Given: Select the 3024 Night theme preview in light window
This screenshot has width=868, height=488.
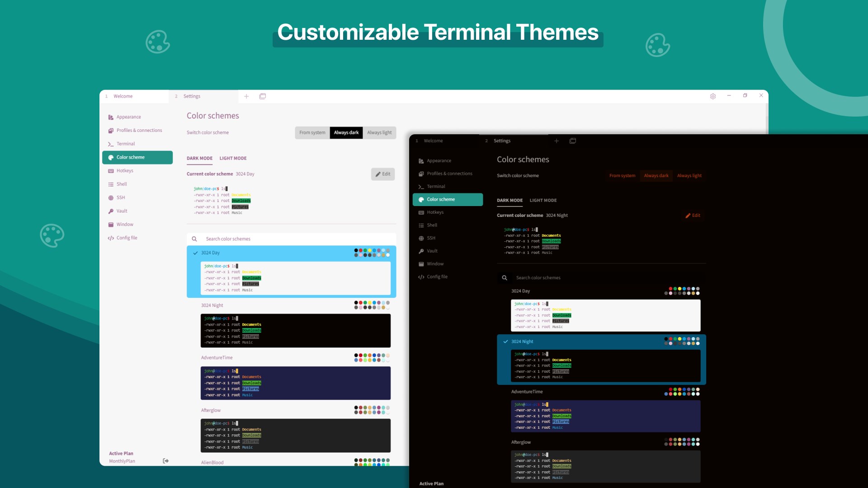Looking at the screenshot, I should (x=295, y=331).
